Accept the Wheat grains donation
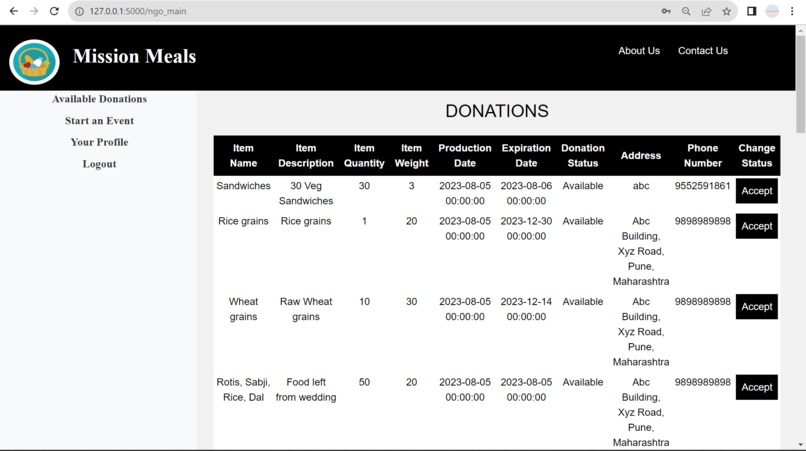The height and width of the screenshot is (451, 806). coord(757,307)
